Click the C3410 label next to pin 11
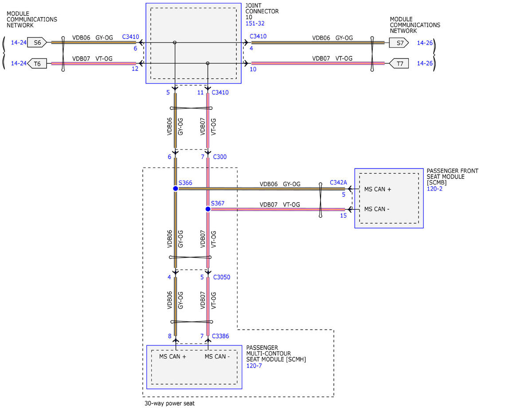Image resolution: width=532 pixels, height=411 pixels. (x=220, y=93)
